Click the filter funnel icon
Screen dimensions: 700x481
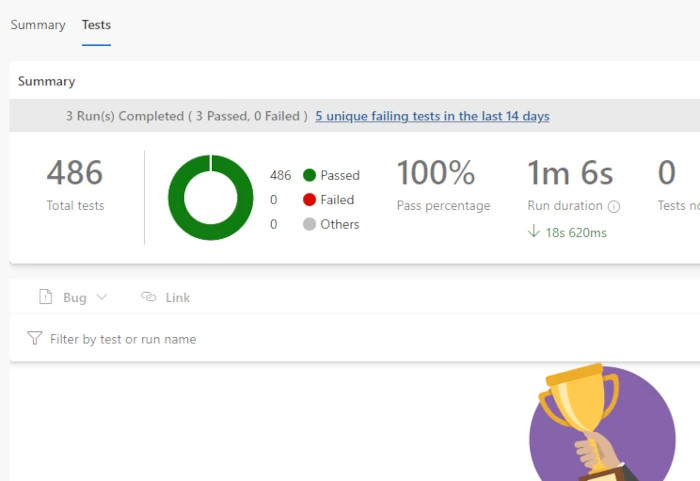click(x=34, y=338)
